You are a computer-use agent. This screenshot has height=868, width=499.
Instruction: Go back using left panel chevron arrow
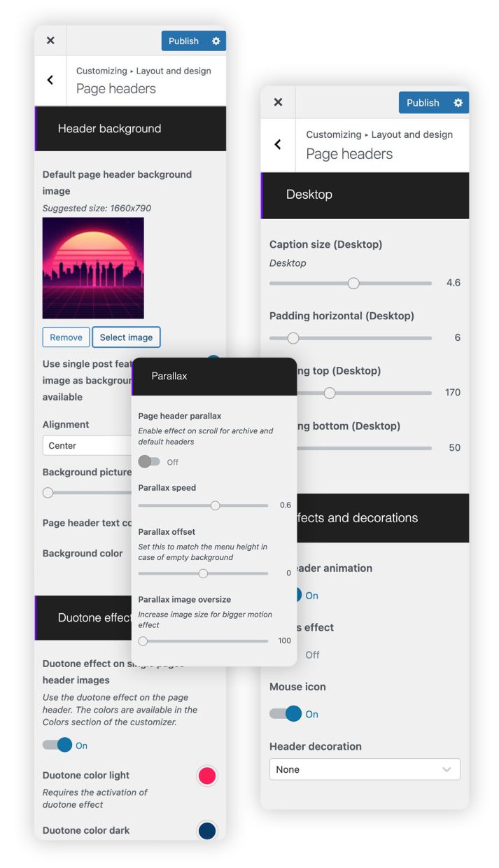click(x=50, y=80)
